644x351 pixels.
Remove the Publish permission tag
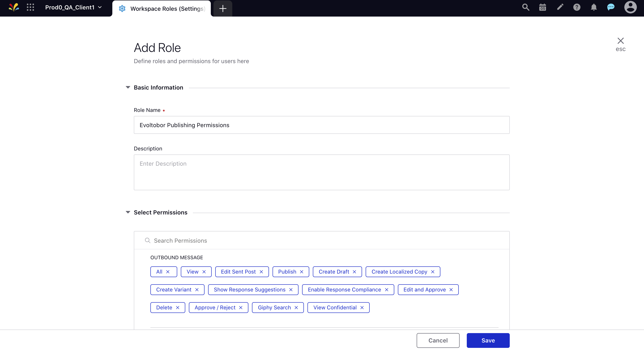(x=302, y=272)
